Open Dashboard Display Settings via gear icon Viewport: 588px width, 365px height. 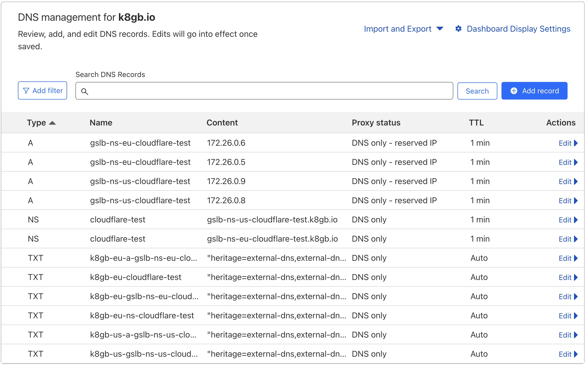point(458,29)
